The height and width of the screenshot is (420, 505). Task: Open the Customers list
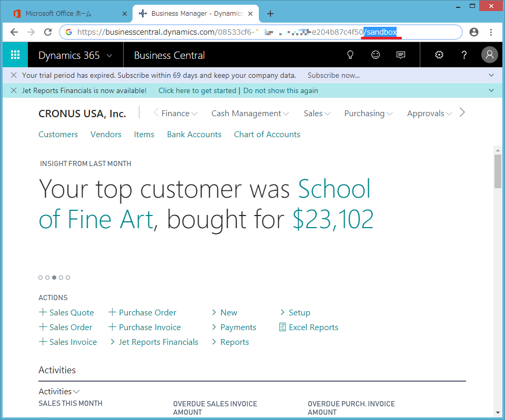58,135
